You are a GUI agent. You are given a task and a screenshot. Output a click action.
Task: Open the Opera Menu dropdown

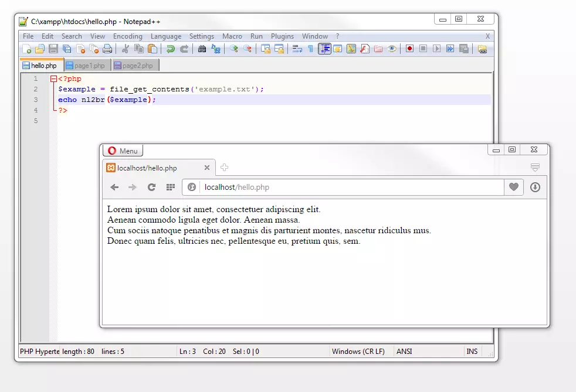click(123, 150)
